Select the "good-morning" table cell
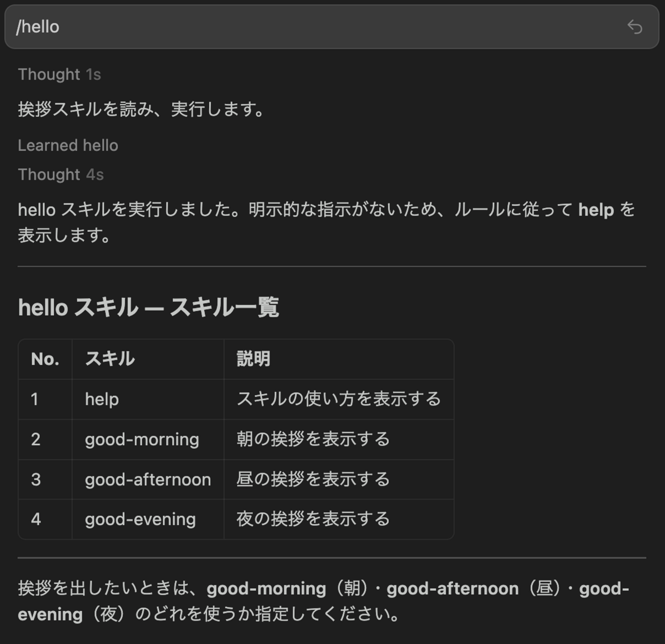This screenshot has width=665, height=644. [x=142, y=439]
